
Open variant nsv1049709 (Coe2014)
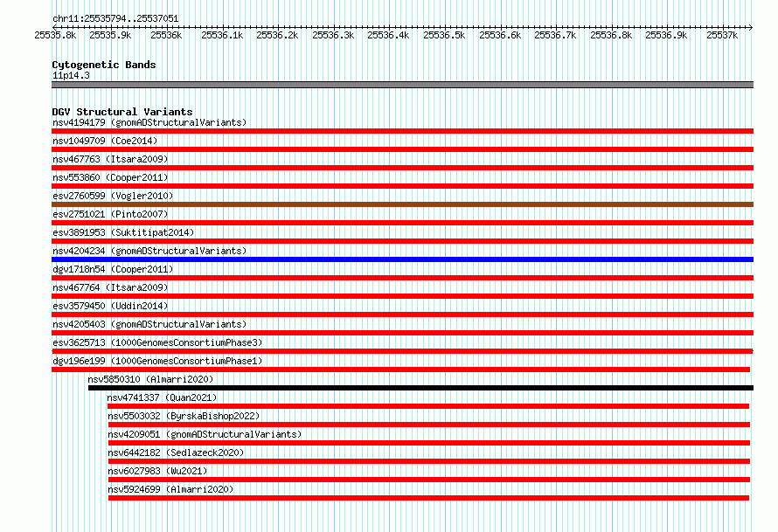point(105,141)
